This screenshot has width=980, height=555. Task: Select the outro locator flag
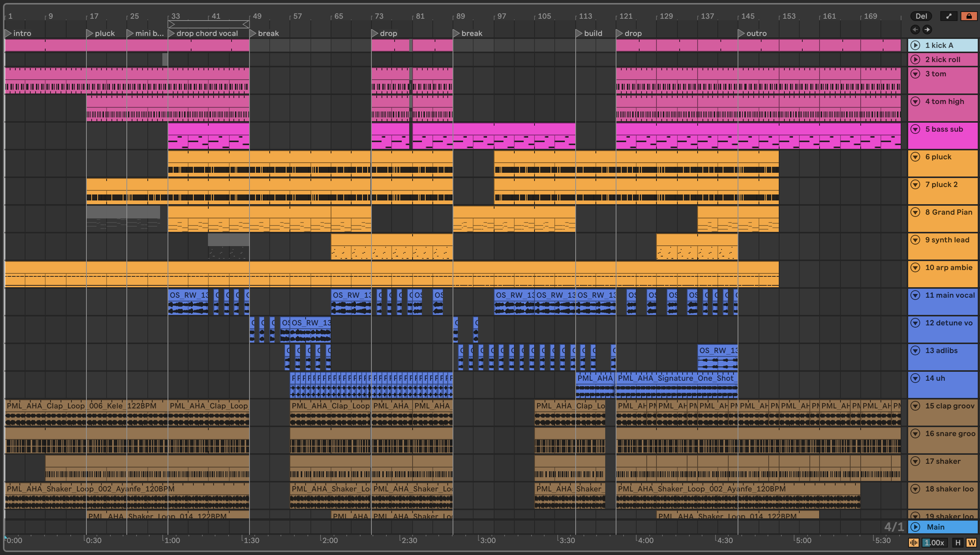752,33
